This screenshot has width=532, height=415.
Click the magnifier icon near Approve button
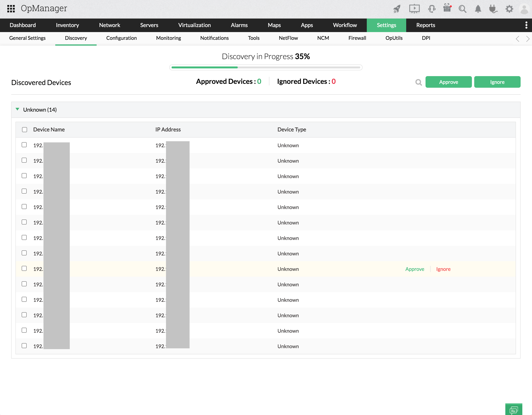click(419, 82)
